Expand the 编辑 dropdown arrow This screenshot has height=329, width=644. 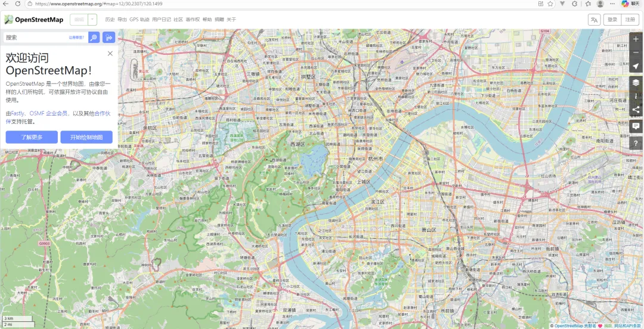click(x=93, y=19)
